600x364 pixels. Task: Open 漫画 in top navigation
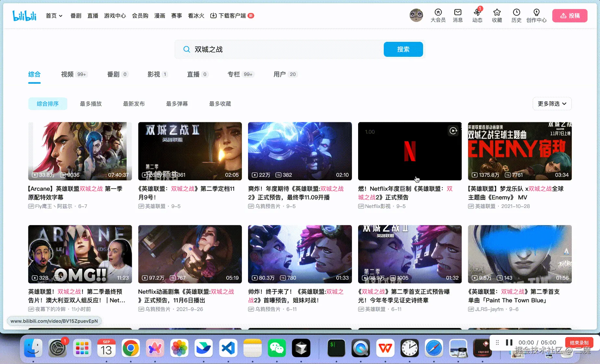point(159,16)
